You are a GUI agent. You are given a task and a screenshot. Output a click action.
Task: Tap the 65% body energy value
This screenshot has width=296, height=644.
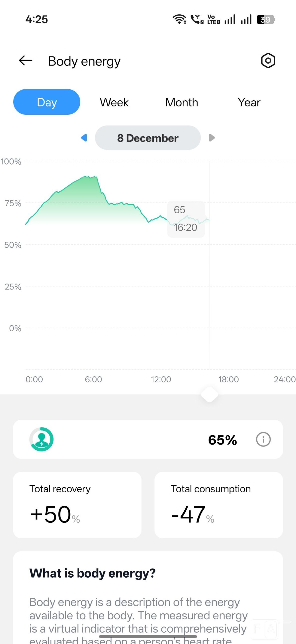point(222,440)
